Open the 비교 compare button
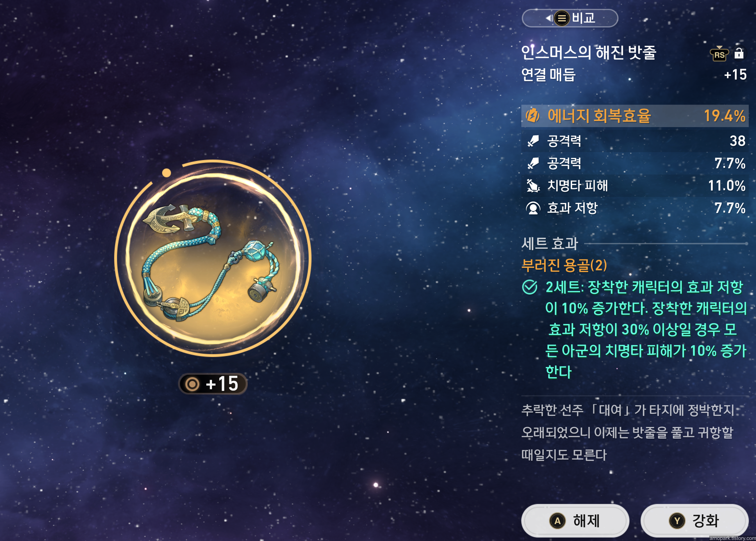 [570, 18]
